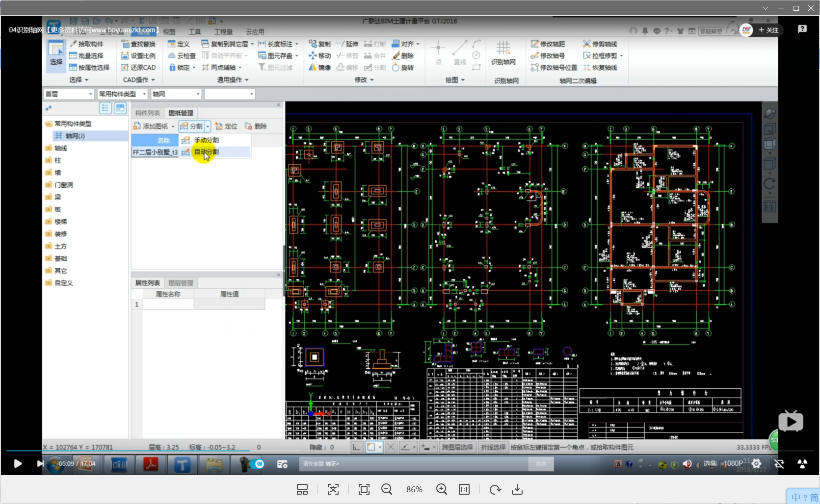This screenshot has width=820, height=504.
Task: Open the 柱 column category
Action: point(57,160)
